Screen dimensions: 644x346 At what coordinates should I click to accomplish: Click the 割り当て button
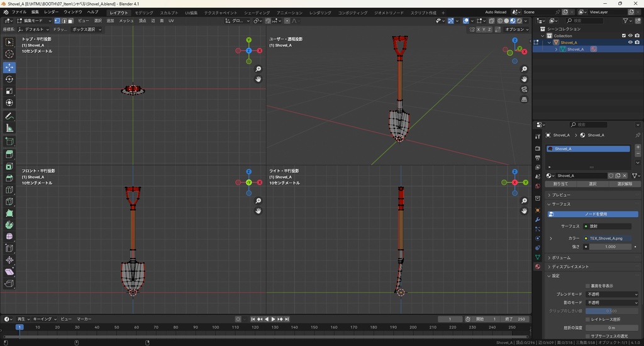[560, 184]
